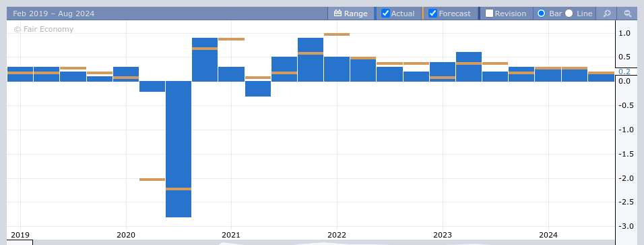Image resolution: width=644 pixels, height=245 pixels.
Task: Click the Fair Economy copyright text
Action: [x=44, y=29]
